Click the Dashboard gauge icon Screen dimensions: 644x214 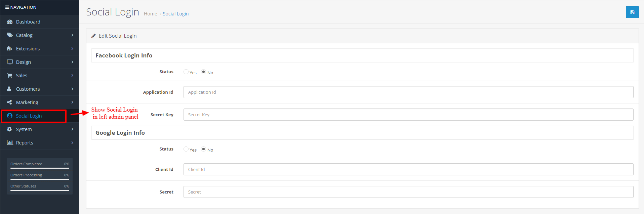10,22
